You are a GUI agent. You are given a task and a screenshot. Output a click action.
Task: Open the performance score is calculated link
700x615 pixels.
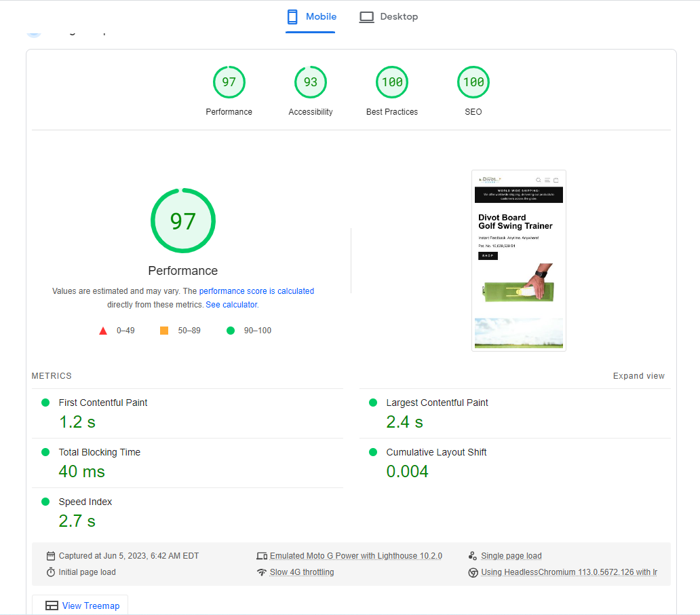point(256,291)
